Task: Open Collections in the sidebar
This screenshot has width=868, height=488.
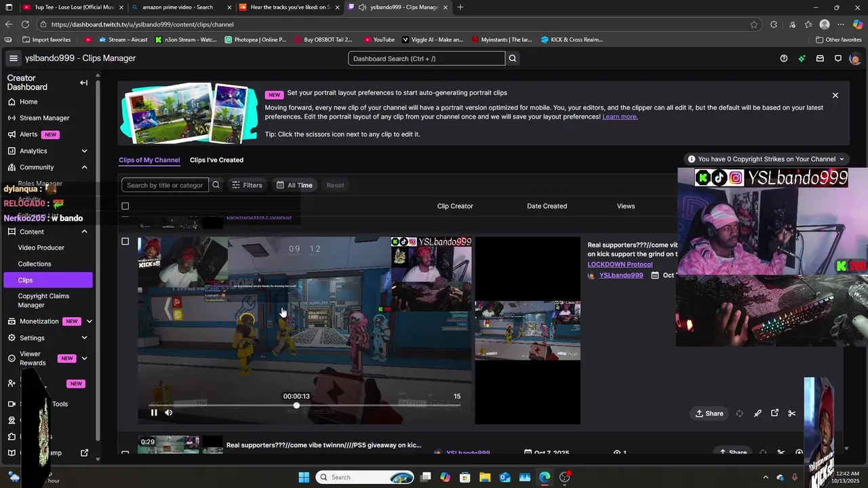Action: pyautogui.click(x=35, y=264)
